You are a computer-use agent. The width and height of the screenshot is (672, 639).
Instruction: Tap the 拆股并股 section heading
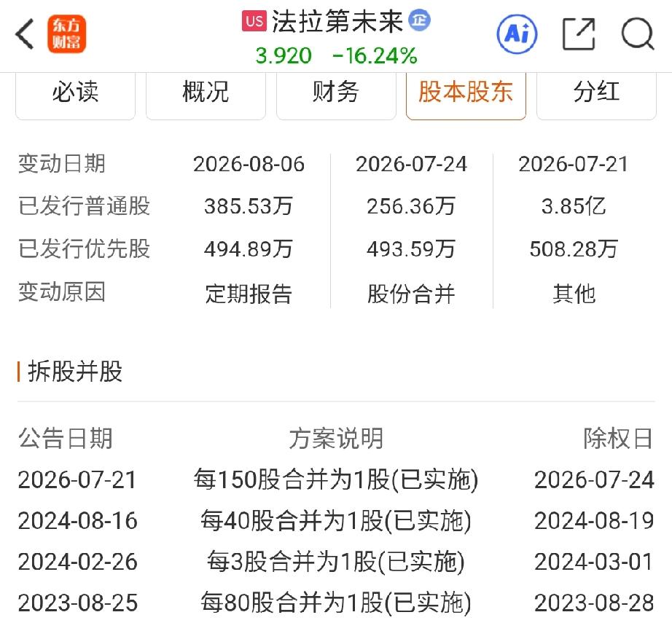75,371
